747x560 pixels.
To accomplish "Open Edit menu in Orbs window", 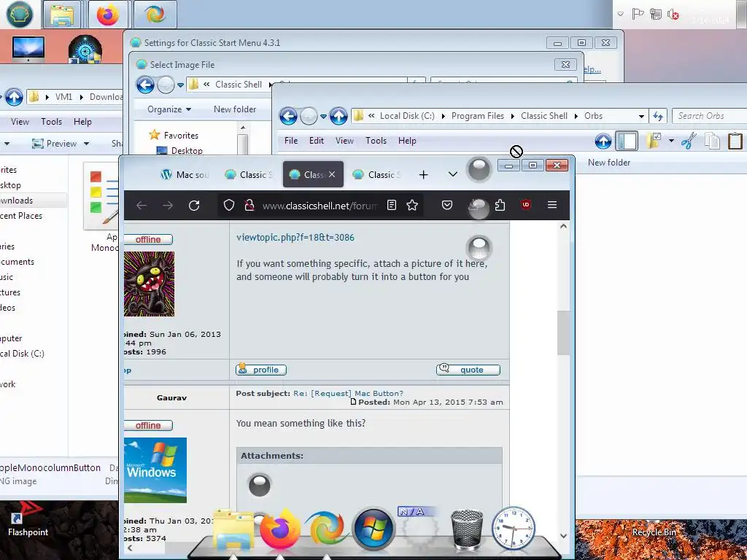I will pyautogui.click(x=317, y=141).
